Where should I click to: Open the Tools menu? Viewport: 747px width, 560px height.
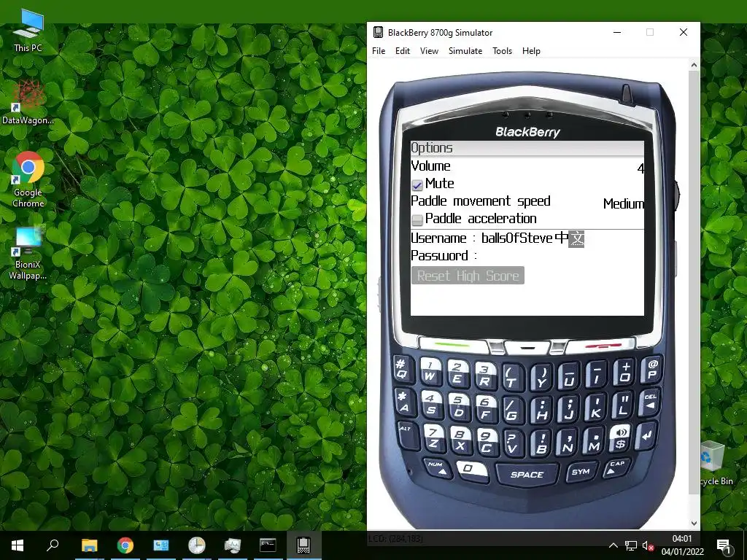tap(502, 51)
